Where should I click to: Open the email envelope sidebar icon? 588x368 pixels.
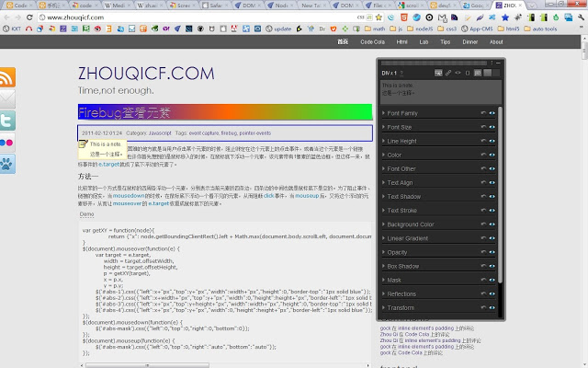click(x=7, y=98)
